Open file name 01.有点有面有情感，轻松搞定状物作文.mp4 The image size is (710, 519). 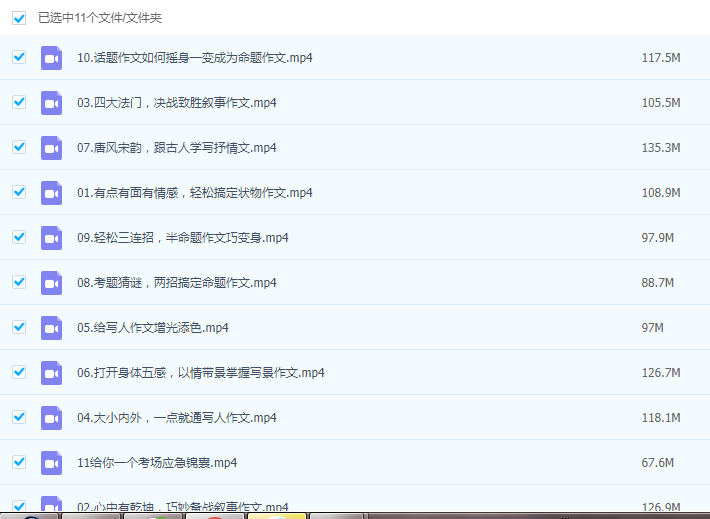click(x=194, y=193)
